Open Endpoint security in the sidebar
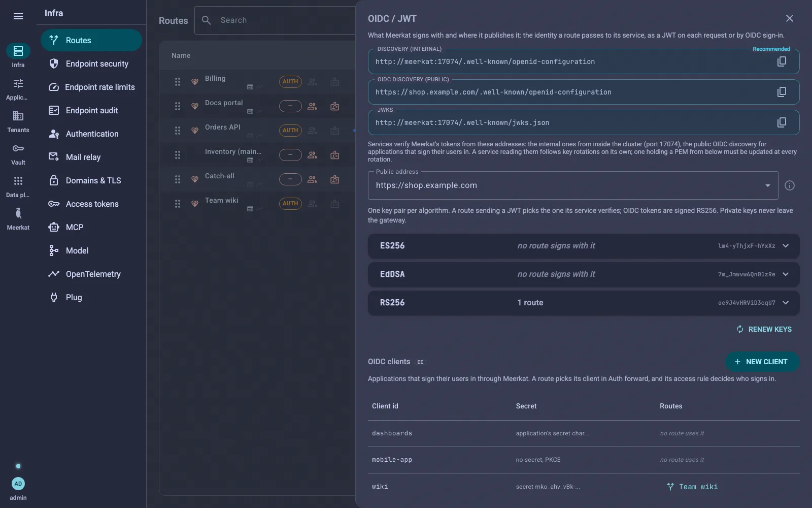The width and height of the screenshot is (812, 508). pos(91,63)
